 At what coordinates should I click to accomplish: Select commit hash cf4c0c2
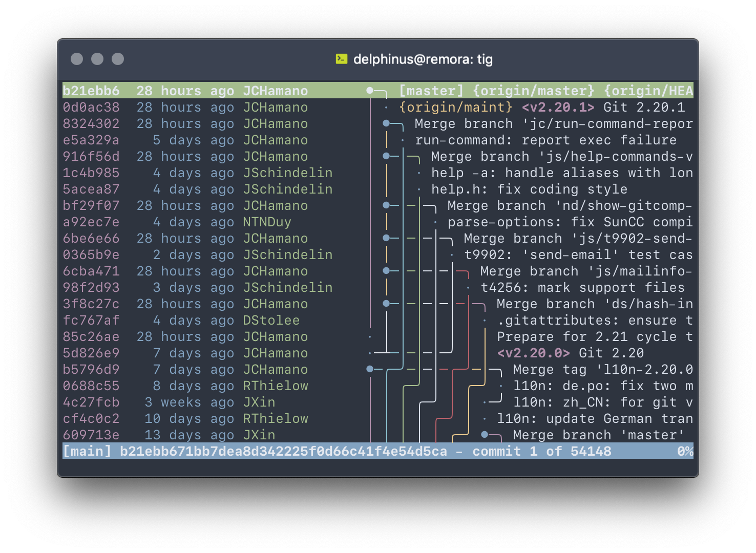click(x=91, y=418)
